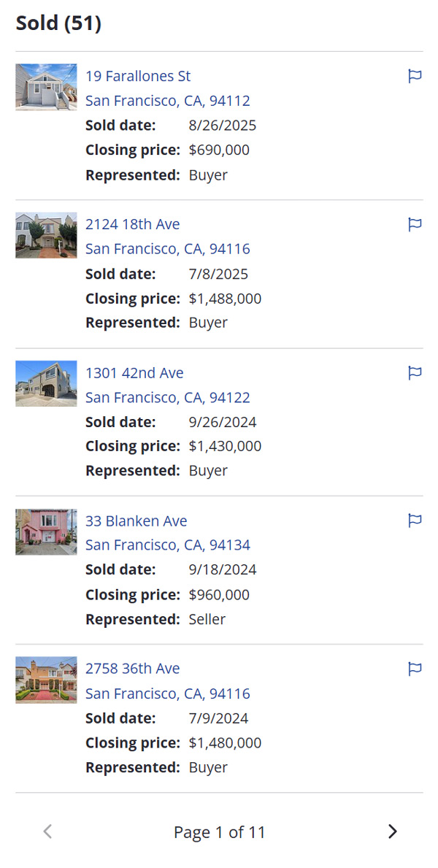Open 2124 18th Ave property link
The image size is (438, 868).
pos(132,224)
